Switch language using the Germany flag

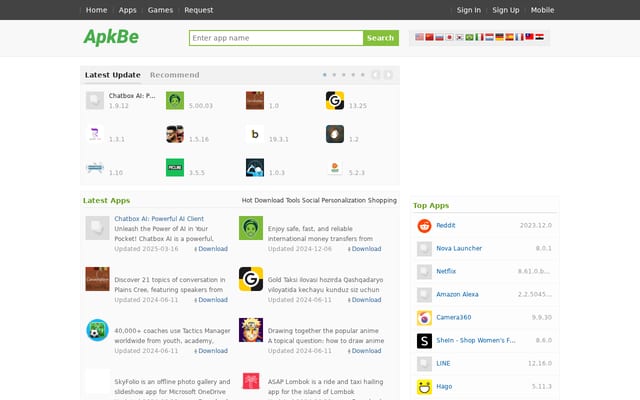click(499, 37)
